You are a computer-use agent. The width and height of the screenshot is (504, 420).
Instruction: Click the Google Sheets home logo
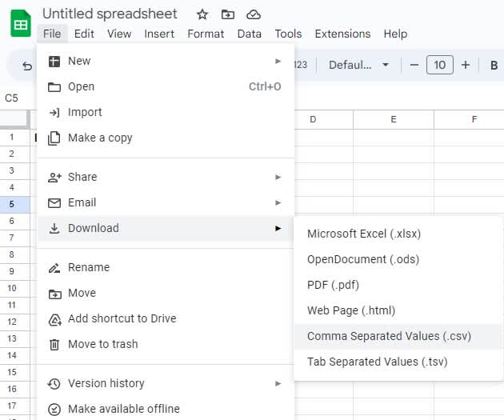[21, 23]
